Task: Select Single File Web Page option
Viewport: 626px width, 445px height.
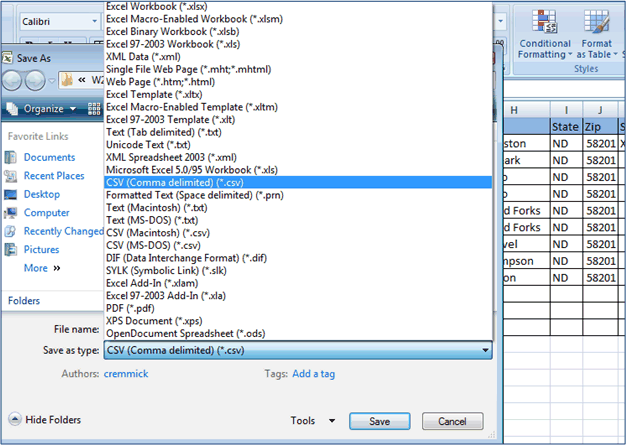Action: (298, 69)
